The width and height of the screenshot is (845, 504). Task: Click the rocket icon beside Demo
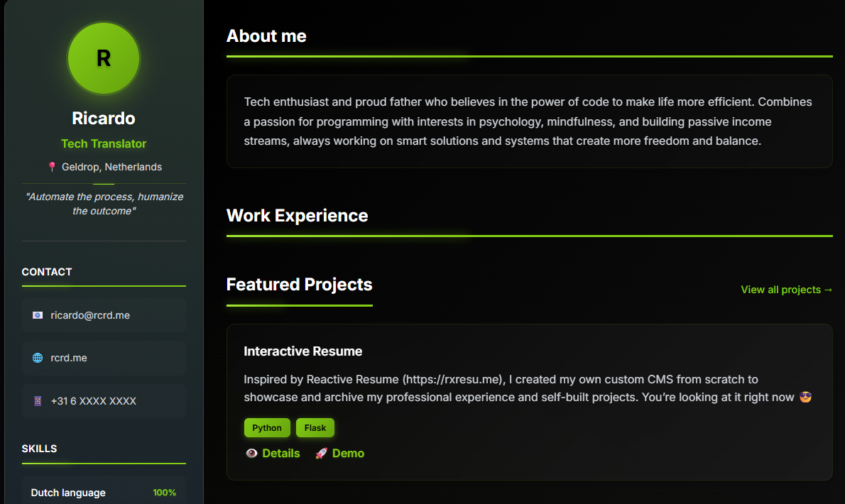[x=321, y=453]
